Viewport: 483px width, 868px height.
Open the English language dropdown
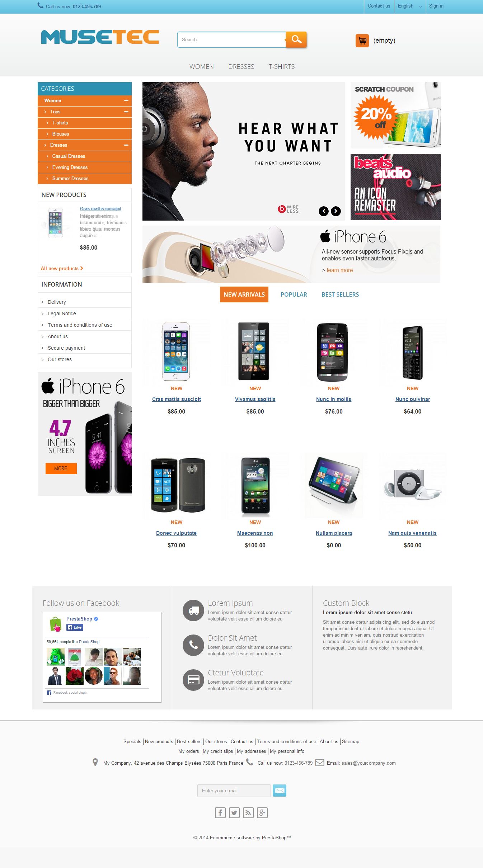(410, 6)
